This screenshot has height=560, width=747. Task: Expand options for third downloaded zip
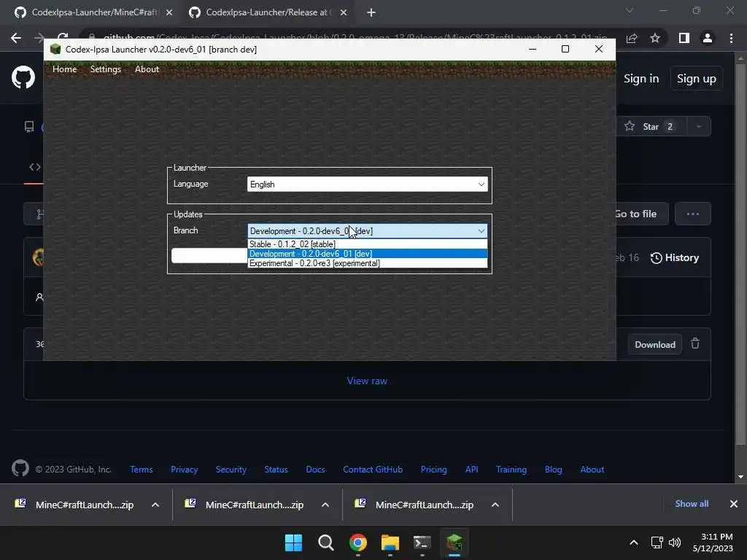click(495, 505)
